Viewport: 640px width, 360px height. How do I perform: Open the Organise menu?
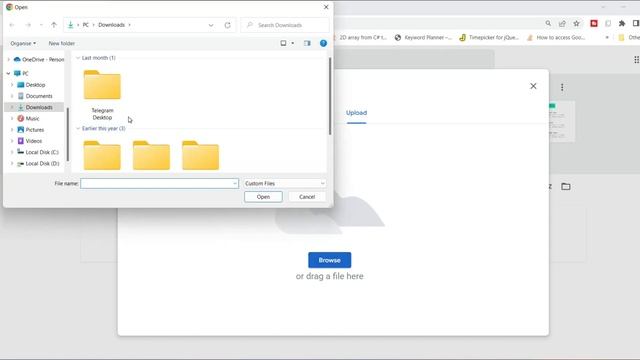coord(23,43)
